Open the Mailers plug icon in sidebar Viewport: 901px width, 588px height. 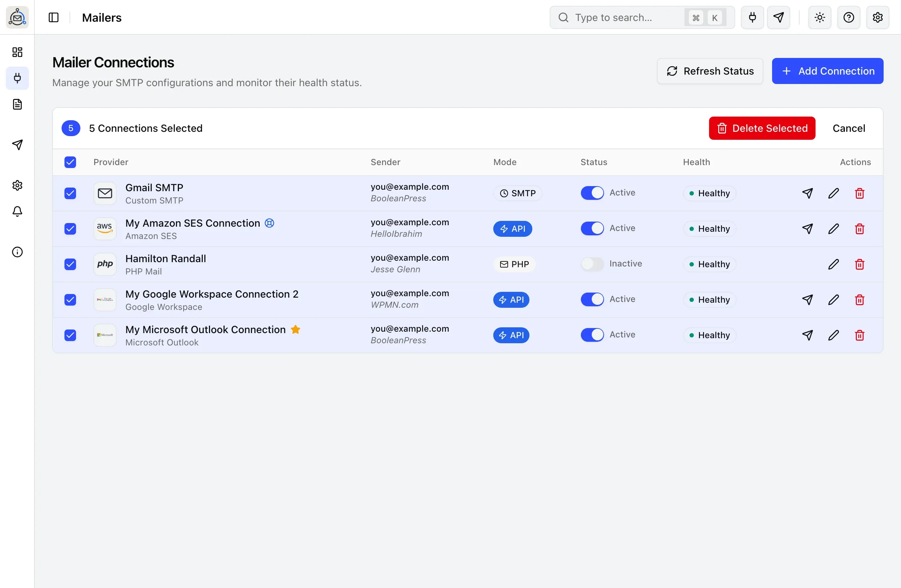(x=17, y=78)
